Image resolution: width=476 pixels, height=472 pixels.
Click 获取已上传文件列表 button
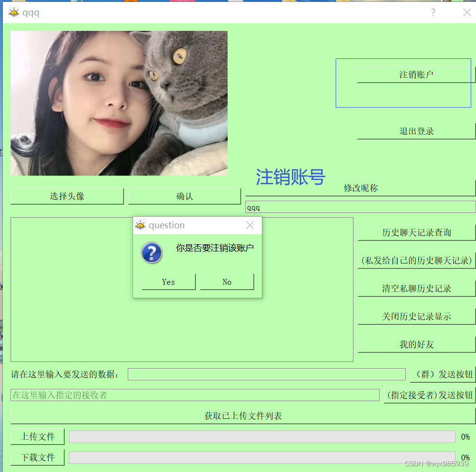pyautogui.click(x=243, y=416)
